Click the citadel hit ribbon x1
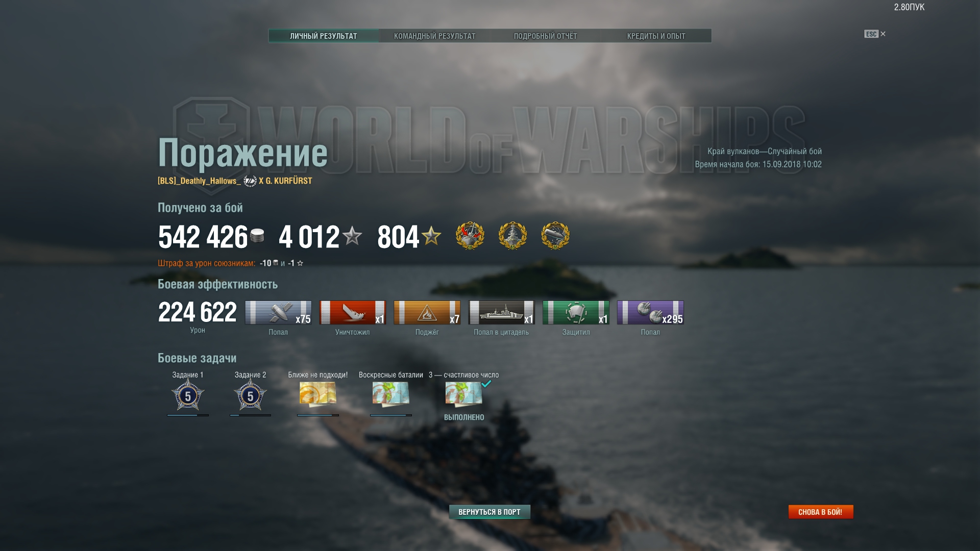Screen dimensions: 980x551 coord(501,313)
